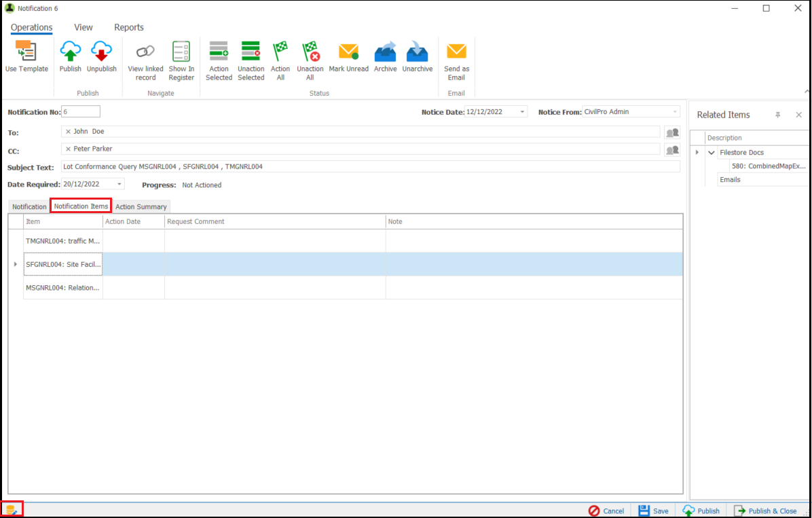The width and height of the screenshot is (812, 518).
Task: Remove Peter Parker from CC field
Action: point(68,149)
